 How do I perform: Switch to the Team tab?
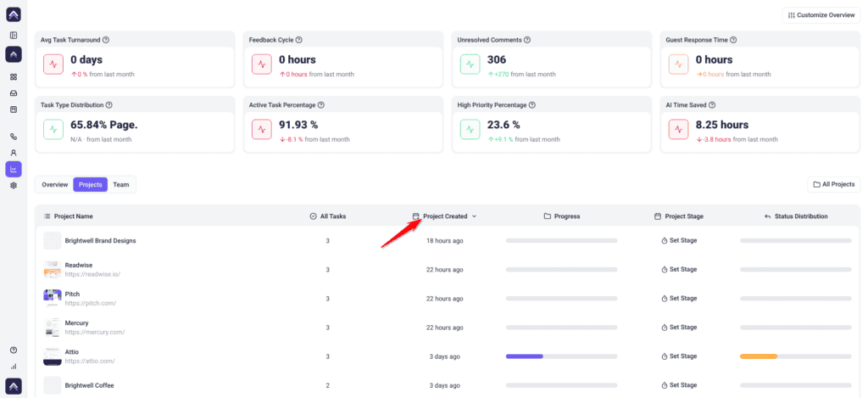[121, 185]
